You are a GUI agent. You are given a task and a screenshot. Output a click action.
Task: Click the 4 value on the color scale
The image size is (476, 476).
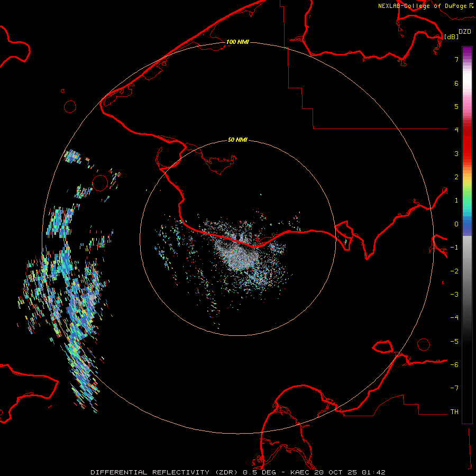tap(456, 130)
